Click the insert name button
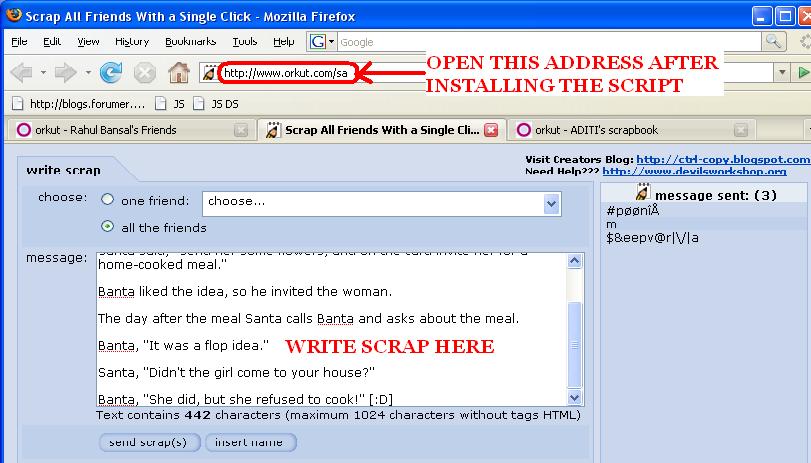Viewport: 811px width, 463px height. [250, 442]
